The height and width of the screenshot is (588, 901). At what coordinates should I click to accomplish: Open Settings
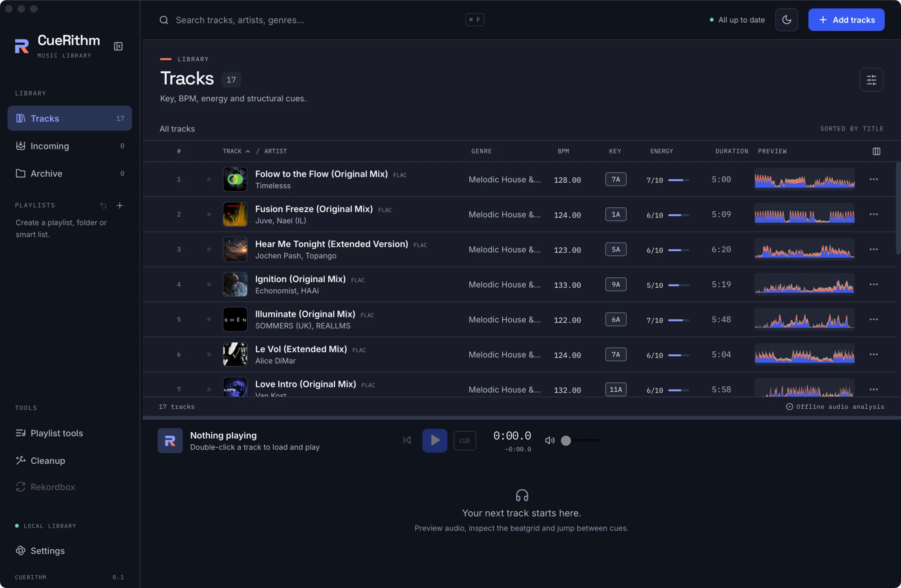point(70,551)
